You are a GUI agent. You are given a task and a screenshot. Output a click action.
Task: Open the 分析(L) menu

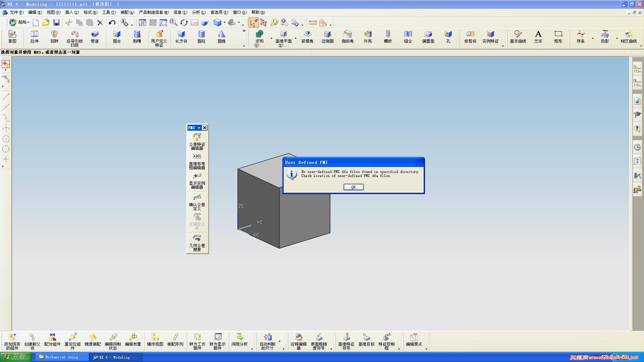(199, 12)
